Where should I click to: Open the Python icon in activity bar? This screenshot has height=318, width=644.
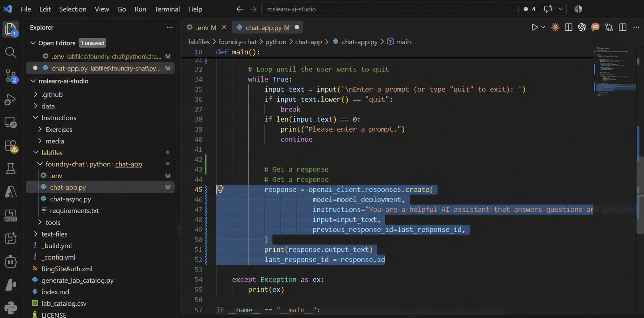(11, 308)
